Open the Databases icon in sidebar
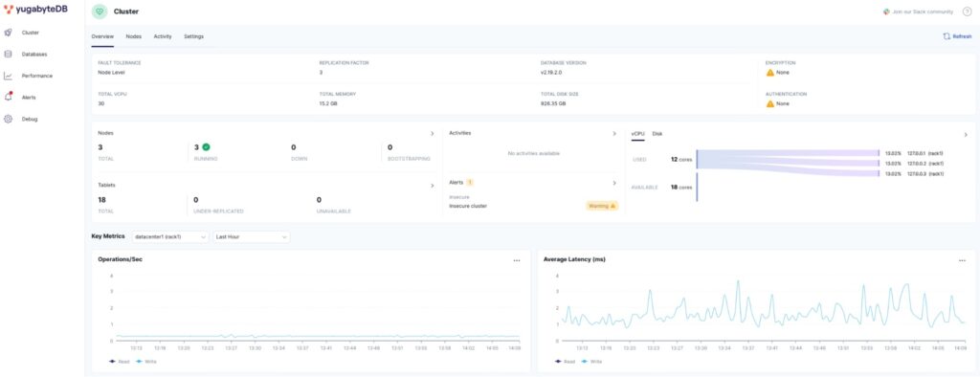The image size is (980, 377). click(8, 55)
